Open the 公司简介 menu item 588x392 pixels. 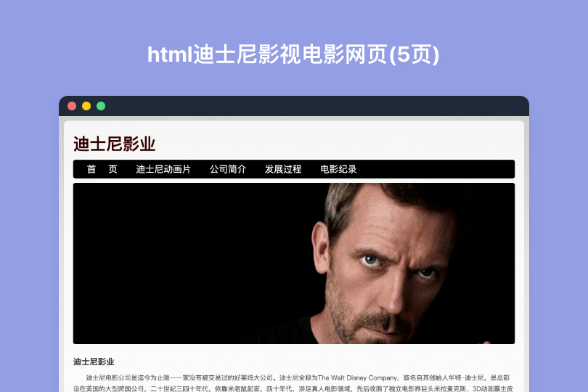228,169
